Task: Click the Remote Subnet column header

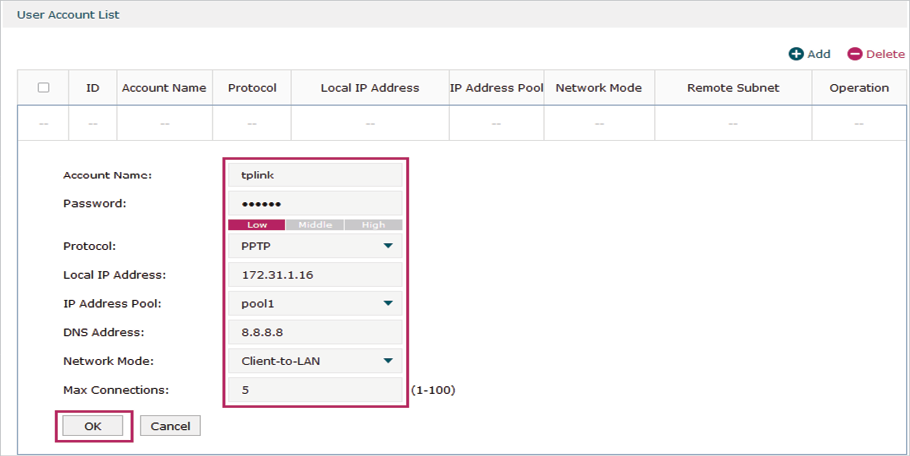Action: 733,88
